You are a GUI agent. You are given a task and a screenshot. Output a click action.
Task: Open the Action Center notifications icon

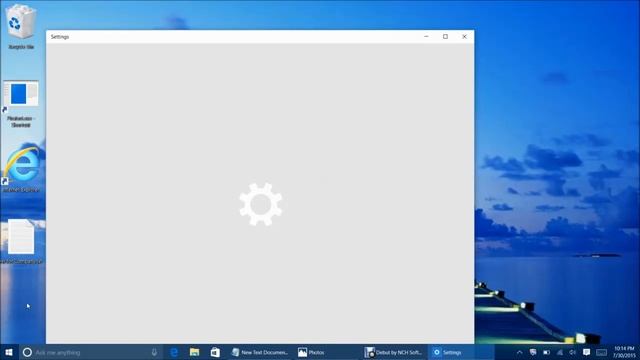(x=587, y=352)
